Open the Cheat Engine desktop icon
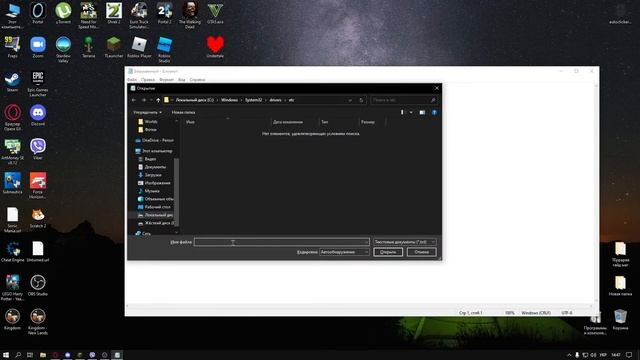This screenshot has width=640, height=360. pyautogui.click(x=13, y=251)
